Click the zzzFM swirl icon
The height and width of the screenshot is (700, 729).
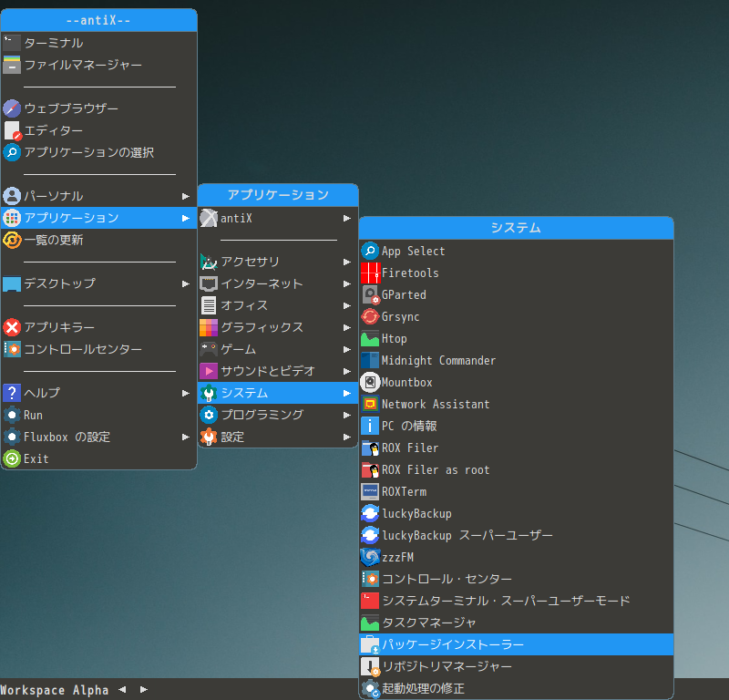370,557
